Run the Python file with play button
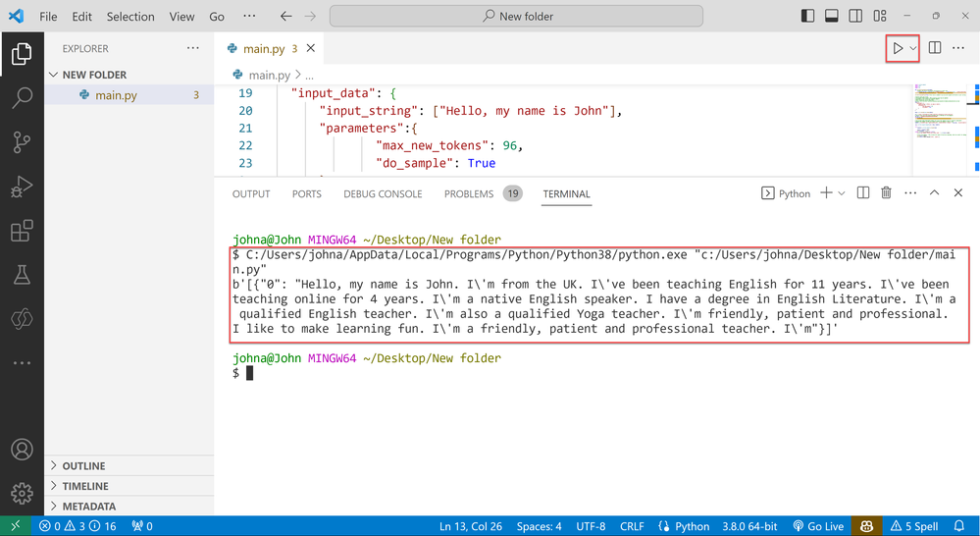Image resolution: width=980 pixels, height=536 pixels. pos(898,48)
